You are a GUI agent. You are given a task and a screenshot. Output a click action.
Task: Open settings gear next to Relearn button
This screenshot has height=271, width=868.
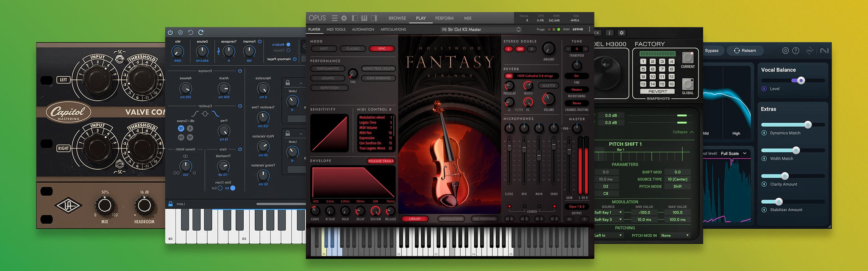tap(785, 50)
